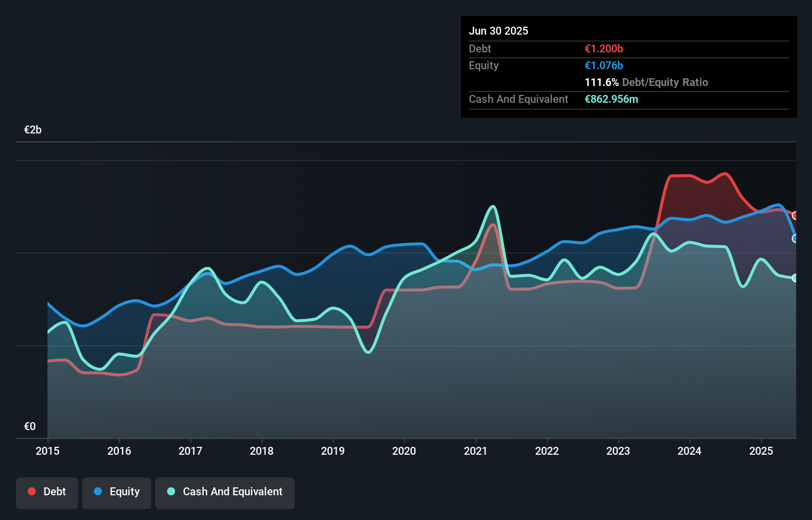The width and height of the screenshot is (812, 520).
Task: Pick the 2020 year on the axis
Action: pyautogui.click(x=404, y=451)
